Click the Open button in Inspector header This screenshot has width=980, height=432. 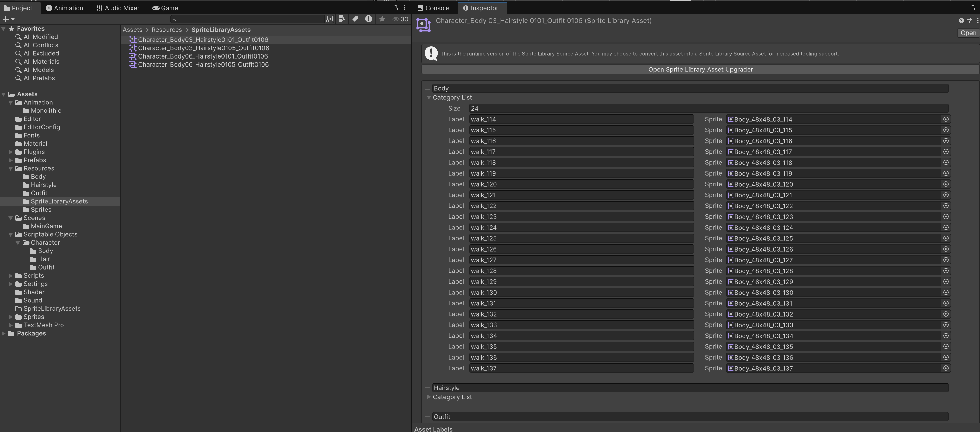[x=968, y=33]
